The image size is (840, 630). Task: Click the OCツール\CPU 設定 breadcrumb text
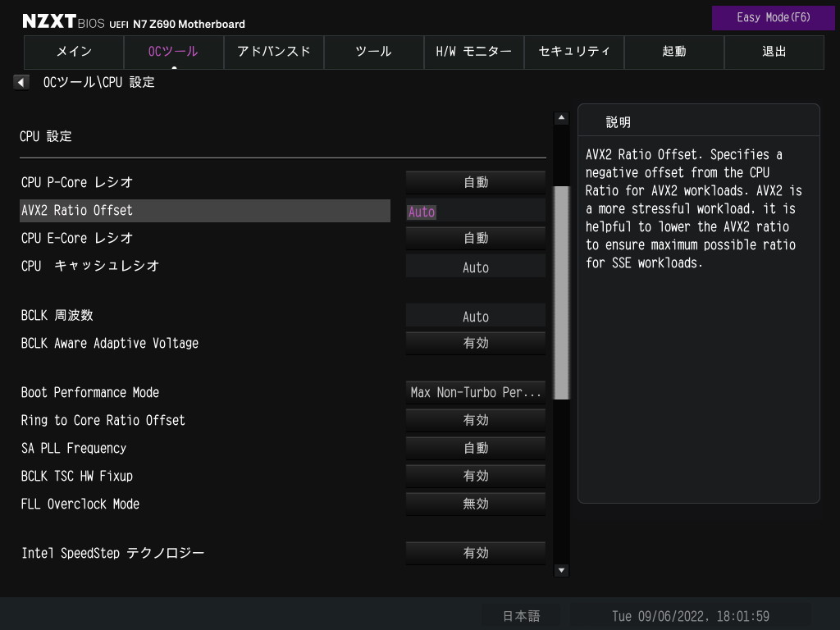99,83
